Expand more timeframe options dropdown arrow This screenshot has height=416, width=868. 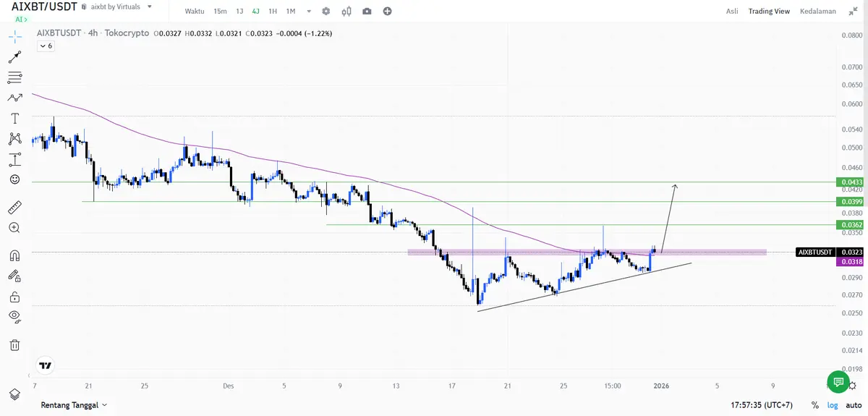click(310, 11)
